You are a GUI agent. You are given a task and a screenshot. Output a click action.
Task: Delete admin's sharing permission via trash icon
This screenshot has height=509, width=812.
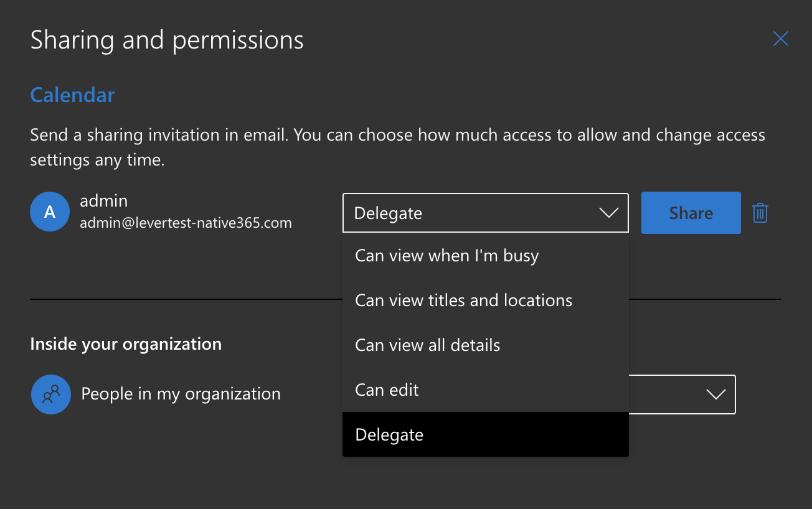(x=760, y=212)
